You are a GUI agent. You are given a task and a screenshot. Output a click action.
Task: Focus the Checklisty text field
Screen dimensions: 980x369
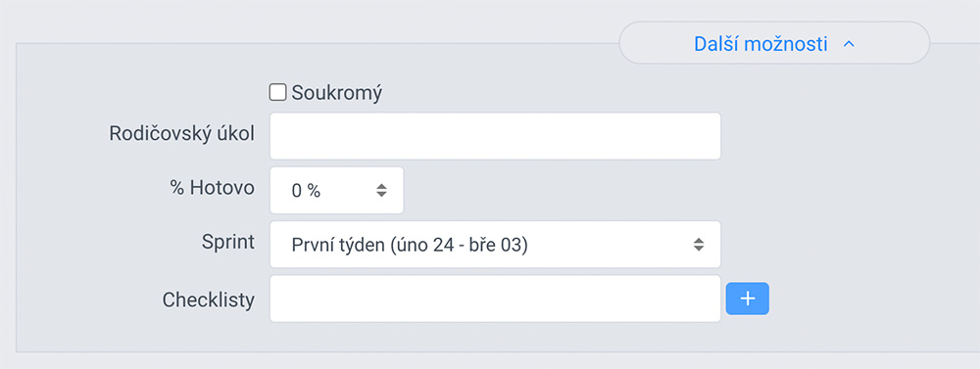[495, 300]
